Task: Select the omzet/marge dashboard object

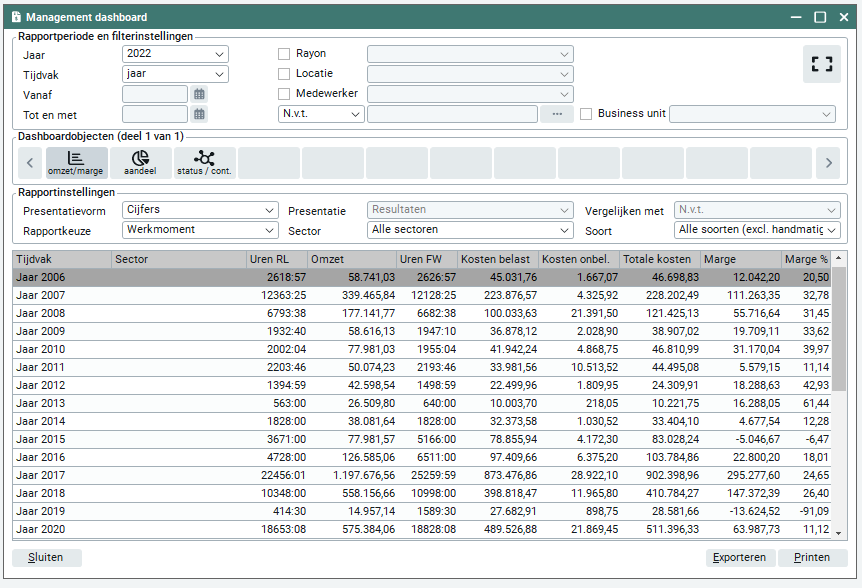Action: (x=76, y=162)
